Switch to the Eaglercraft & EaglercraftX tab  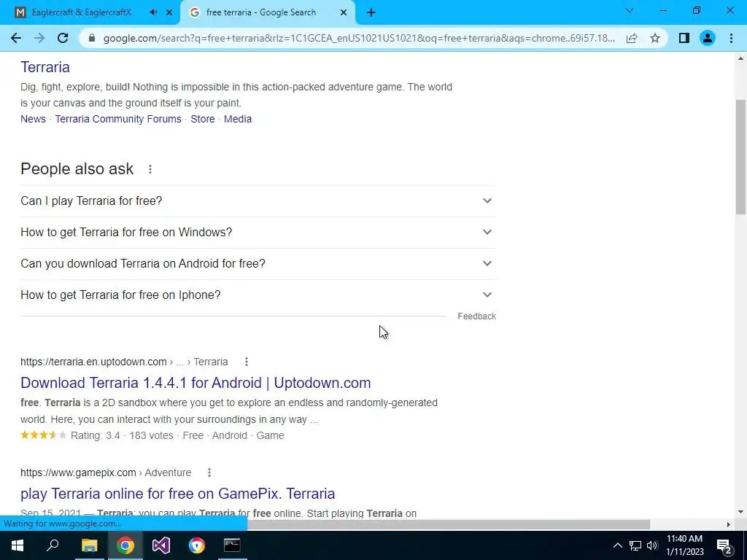pos(90,12)
